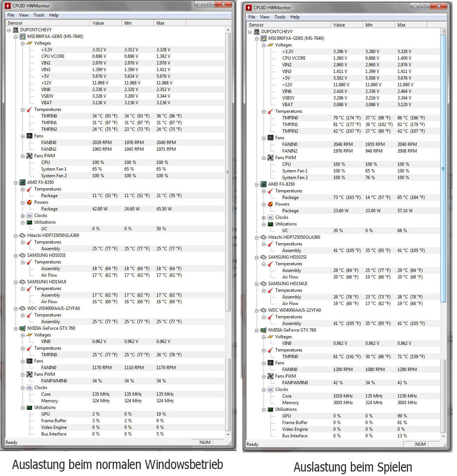Click NVIDIA GeForce GTX 760 card icon, left window
457x476 pixels.
pos(22,328)
